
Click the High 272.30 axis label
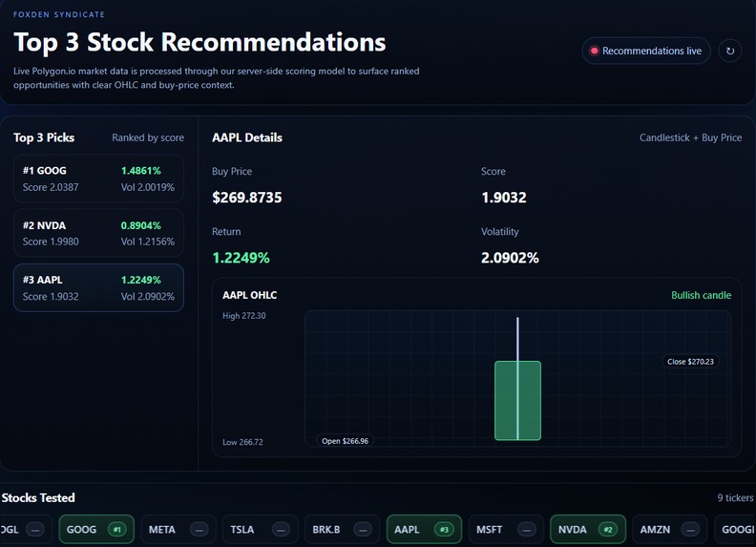point(244,315)
